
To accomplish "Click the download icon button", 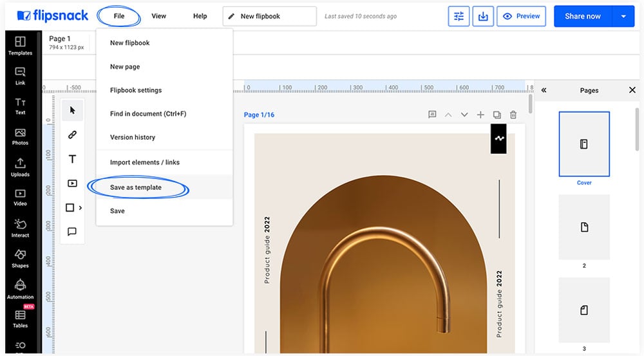I will (482, 17).
